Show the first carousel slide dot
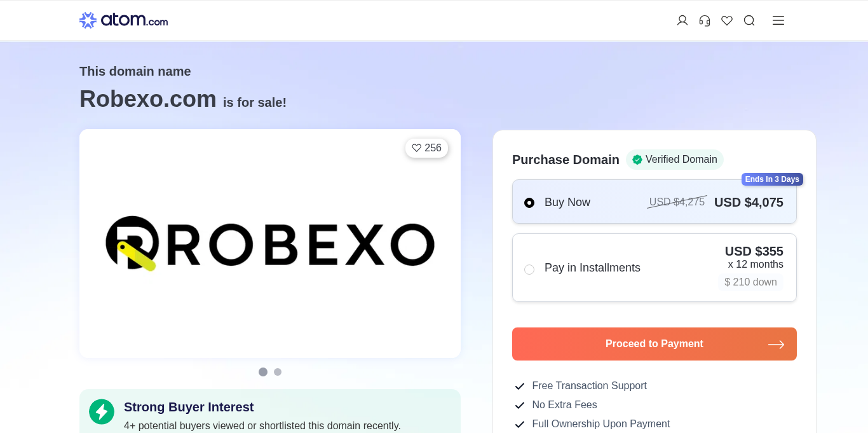 [x=263, y=372]
